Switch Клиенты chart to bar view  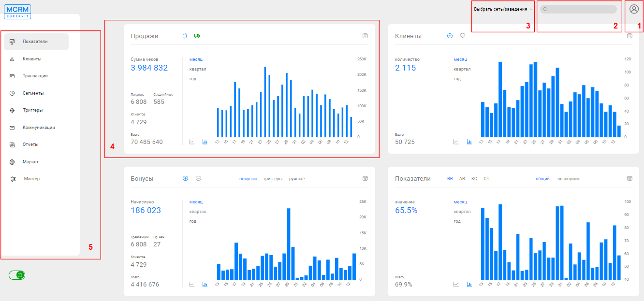(x=469, y=142)
